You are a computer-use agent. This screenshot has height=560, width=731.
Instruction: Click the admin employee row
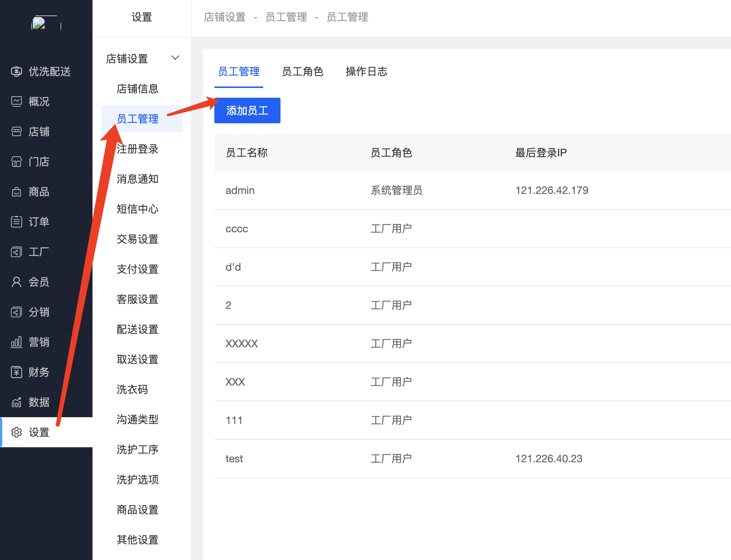(240, 190)
